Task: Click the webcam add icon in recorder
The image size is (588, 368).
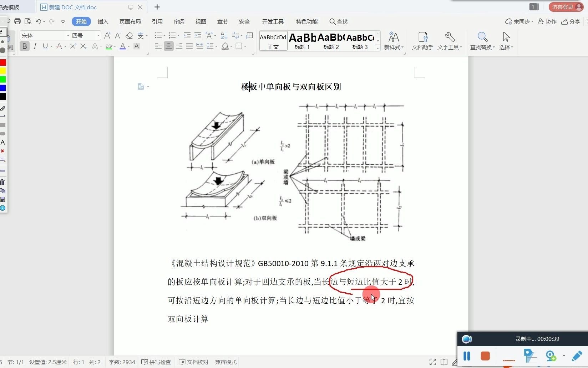Action: click(551, 356)
